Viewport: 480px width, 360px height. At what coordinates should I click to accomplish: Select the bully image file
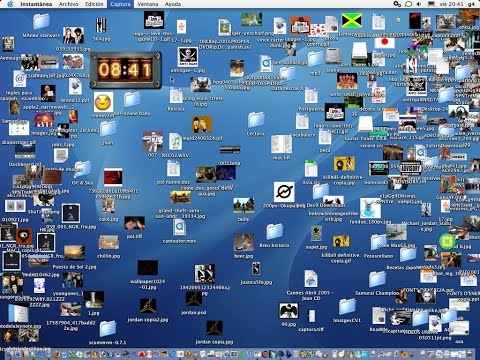(x=244, y=206)
